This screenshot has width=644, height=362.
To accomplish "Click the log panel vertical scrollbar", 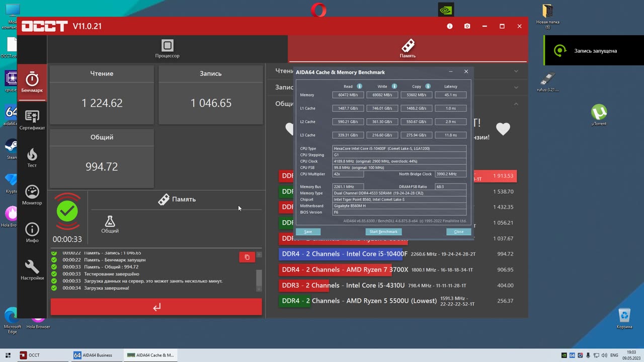I will point(259,278).
